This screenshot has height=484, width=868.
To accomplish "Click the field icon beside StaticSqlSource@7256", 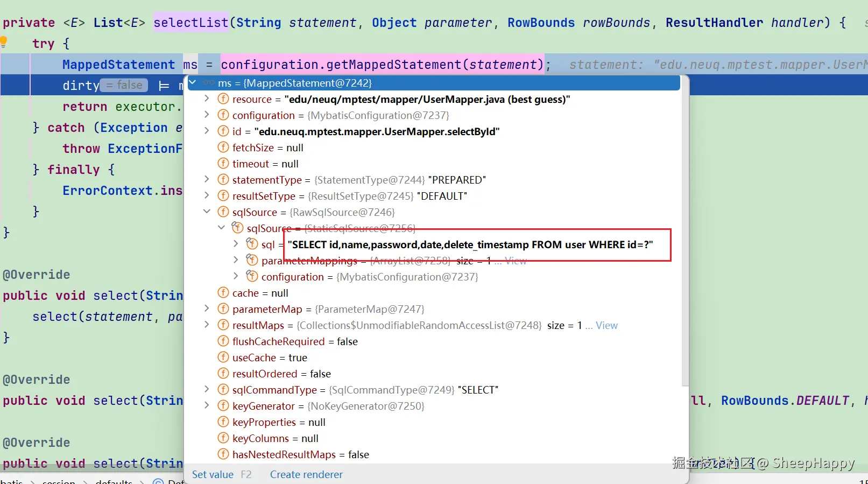I will click(x=237, y=228).
